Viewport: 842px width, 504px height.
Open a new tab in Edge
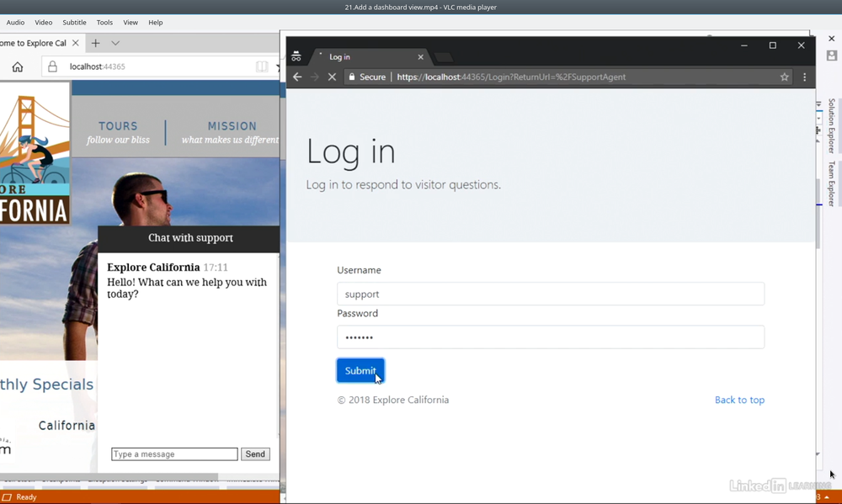(x=96, y=43)
